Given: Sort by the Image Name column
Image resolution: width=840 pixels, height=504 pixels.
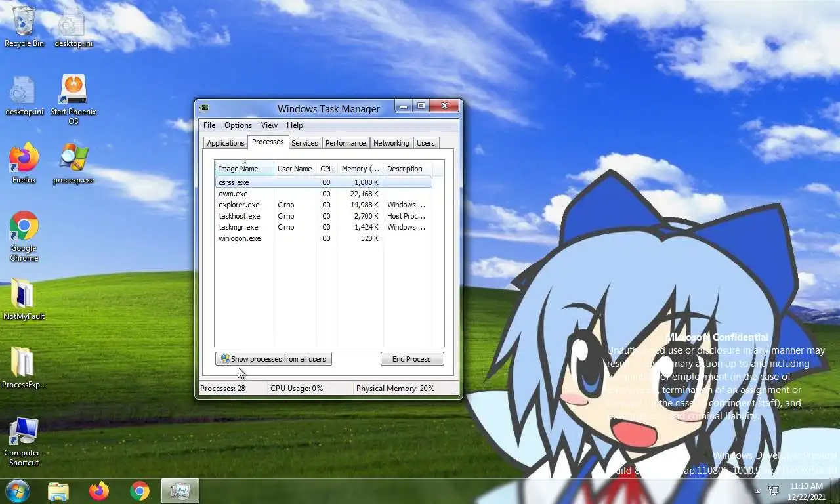Looking at the screenshot, I should click(244, 169).
